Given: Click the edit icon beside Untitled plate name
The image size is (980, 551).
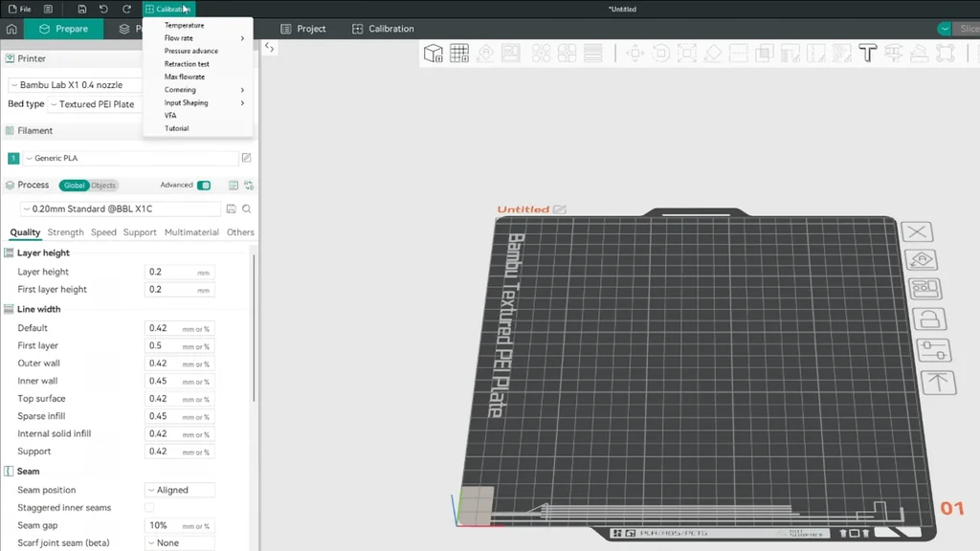Looking at the screenshot, I should [559, 209].
